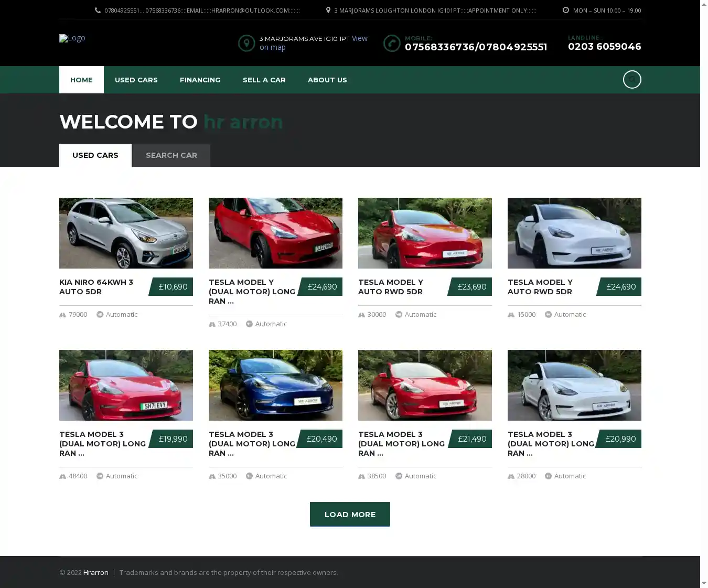View the blue Tesla Model 3 photo
Viewport: 708px width, 588px height.
pyautogui.click(x=275, y=385)
